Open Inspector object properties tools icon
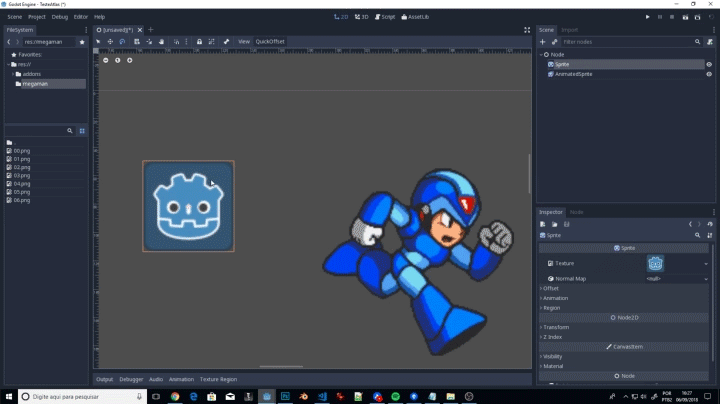The width and height of the screenshot is (720, 404). coord(710,235)
